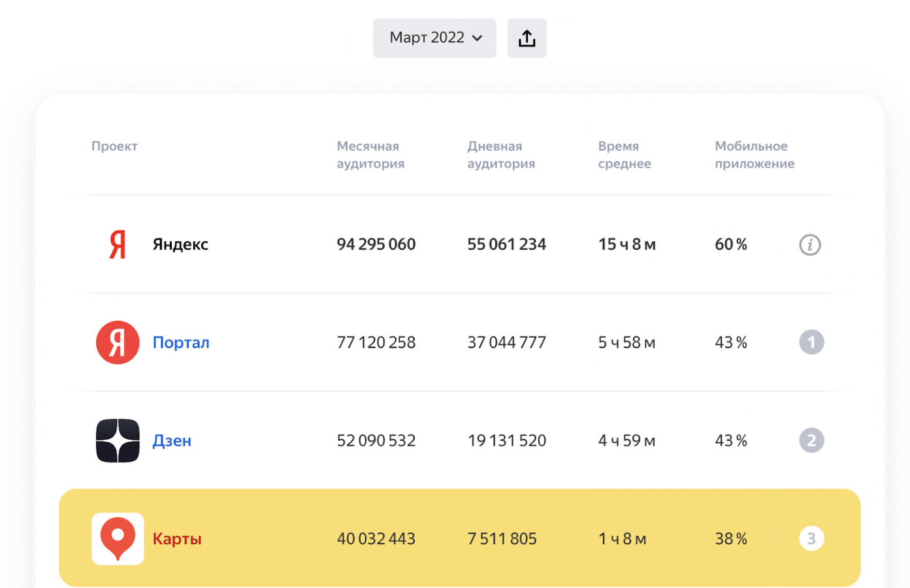Screen dimensions: 910x588
Task: Click the Мобильное приложение column header
Action: pos(755,155)
